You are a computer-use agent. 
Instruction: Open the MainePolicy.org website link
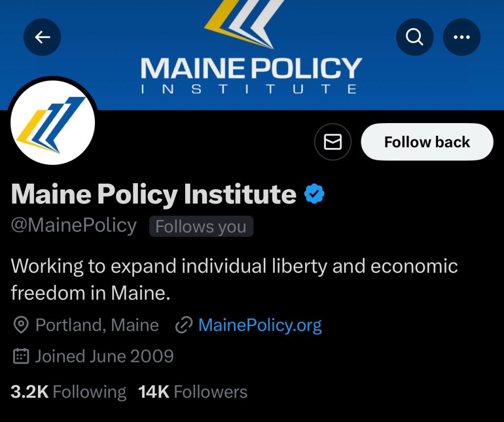coord(259,325)
